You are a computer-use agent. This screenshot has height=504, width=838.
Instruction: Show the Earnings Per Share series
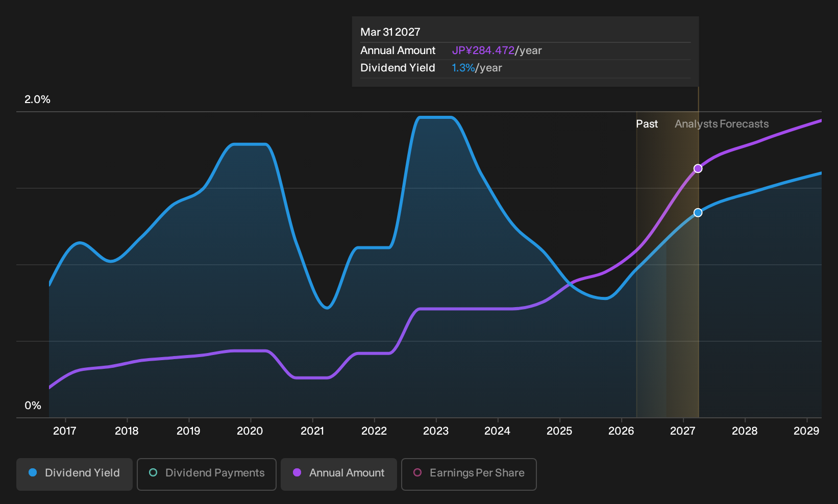[469, 474]
